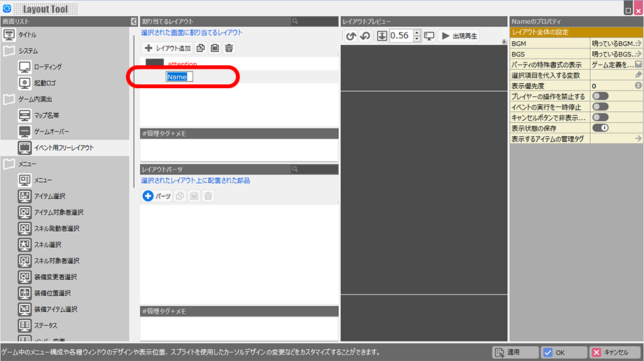Play the 出現再生 appearance animation
This screenshot has height=361, width=644.
coord(459,36)
